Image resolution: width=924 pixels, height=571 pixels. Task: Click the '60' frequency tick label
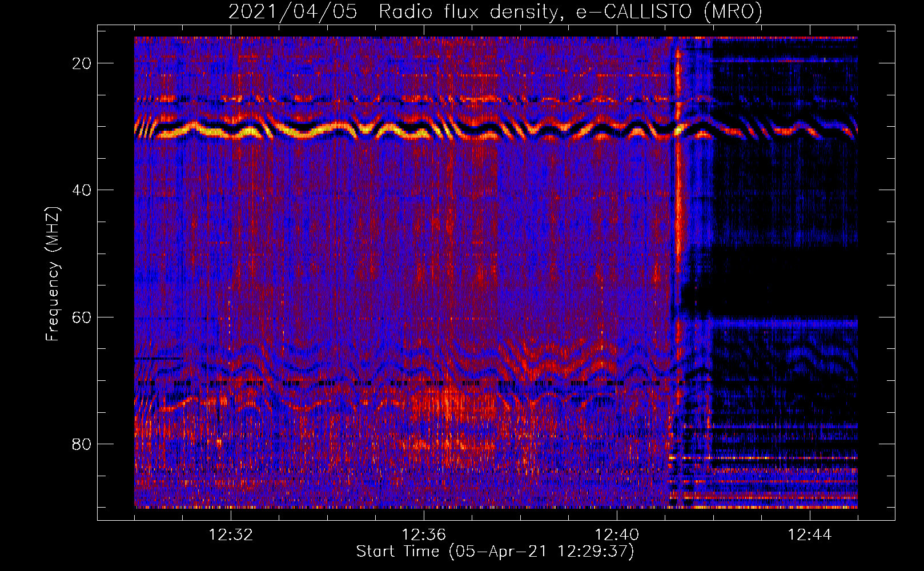[x=82, y=317]
